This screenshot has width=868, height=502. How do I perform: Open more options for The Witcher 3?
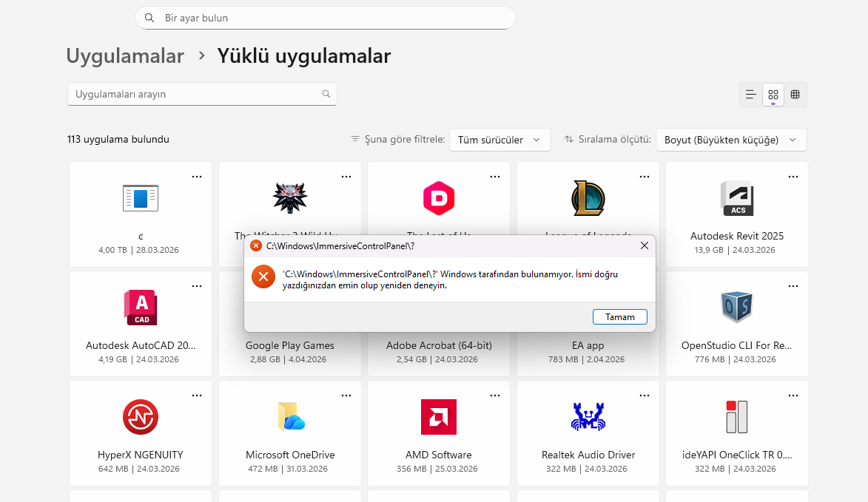coord(346,177)
